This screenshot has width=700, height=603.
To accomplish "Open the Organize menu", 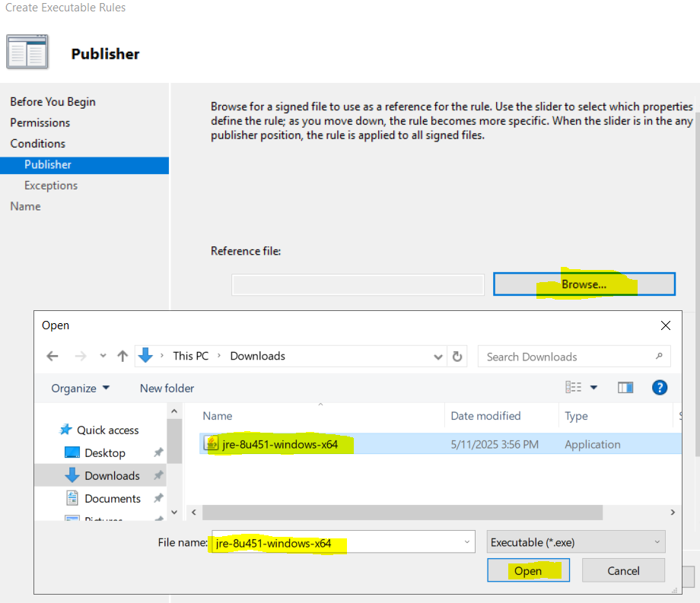I will point(81,388).
